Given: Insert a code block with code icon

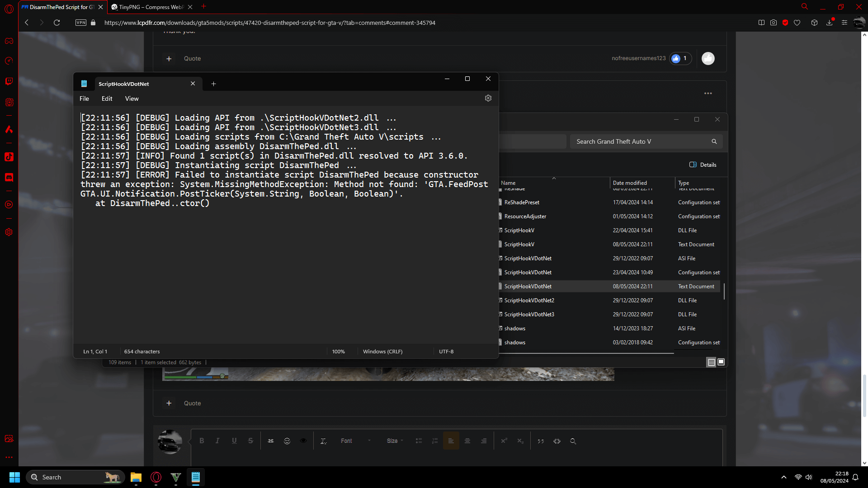Looking at the screenshot, I should click(x=557, y=441).
